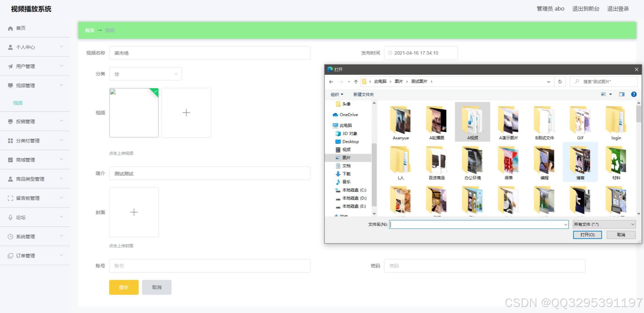Image resolution: width=644 pixels, height=313 pixels.
Task: Click the 打开(O) button
Action: point(587,235)
